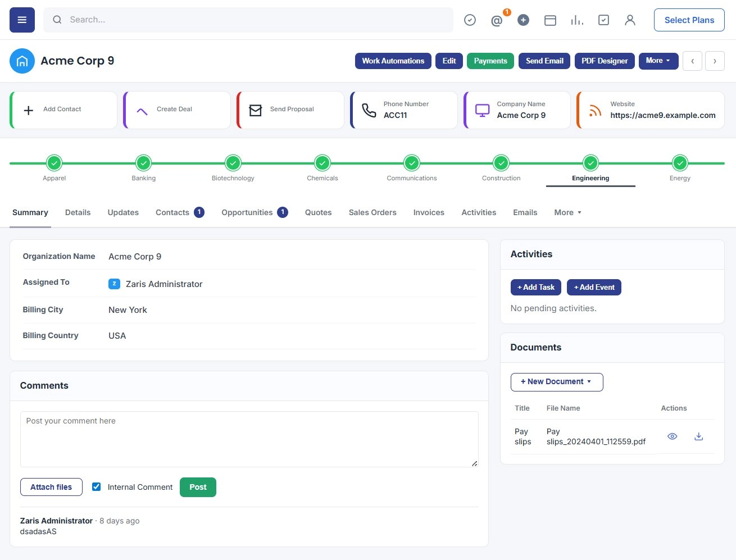
Task: Click the Add Task button
Action: [536, 287]
